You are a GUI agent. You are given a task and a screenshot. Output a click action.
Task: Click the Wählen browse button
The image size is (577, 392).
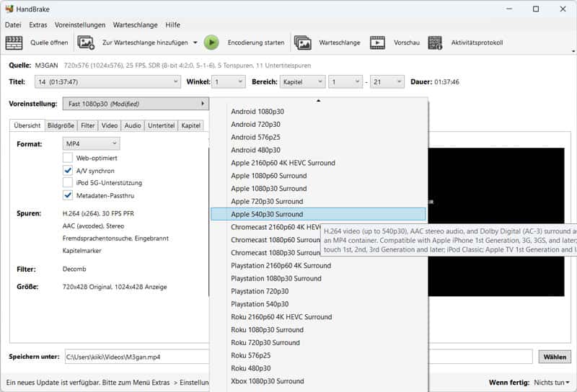(555, 357)
